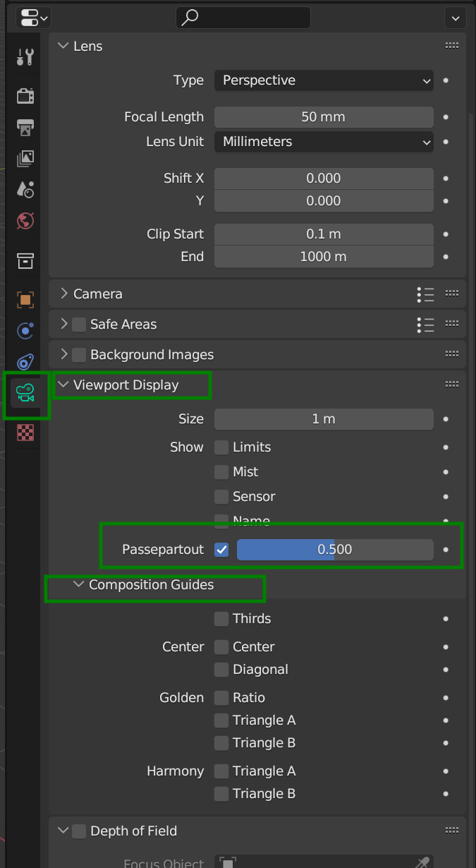Expand the Camera panel
476x868 pixels.
[97, 294]
